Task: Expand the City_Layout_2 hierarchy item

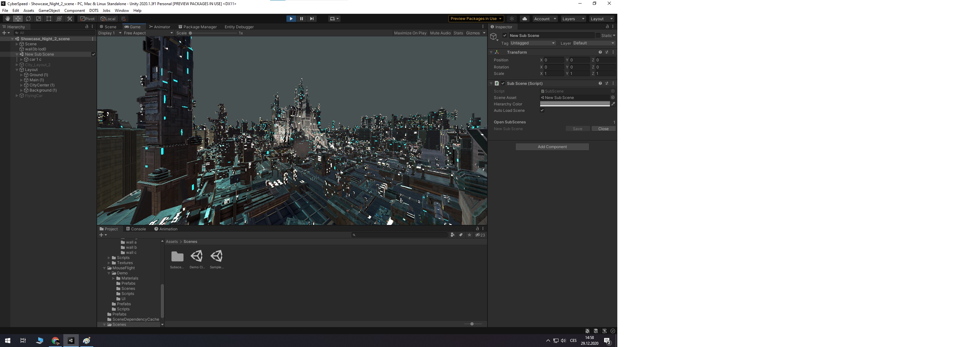Action: [17, 65]
